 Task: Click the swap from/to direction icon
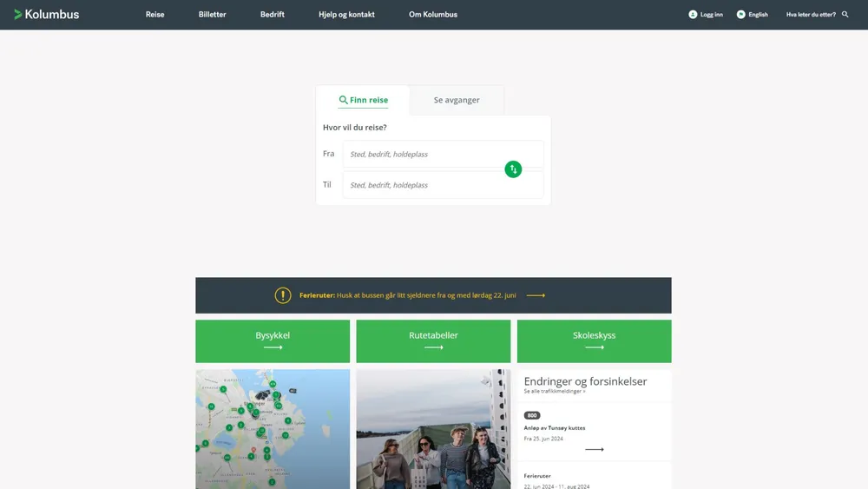(513, 169)
